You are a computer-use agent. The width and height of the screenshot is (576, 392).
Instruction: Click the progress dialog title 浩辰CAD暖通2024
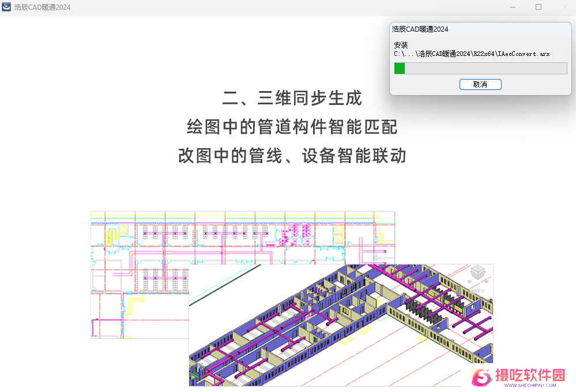(x=420, y=29)
